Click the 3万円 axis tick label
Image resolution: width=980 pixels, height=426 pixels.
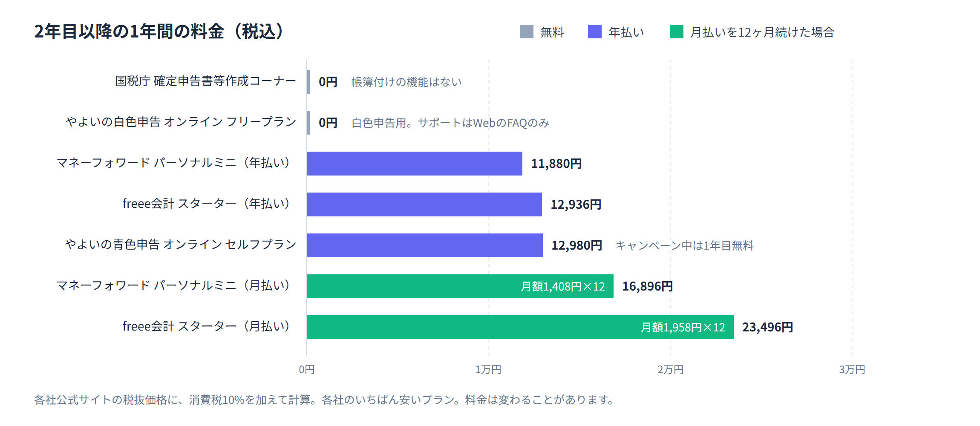pyautogui.click(x=852, y=369)
